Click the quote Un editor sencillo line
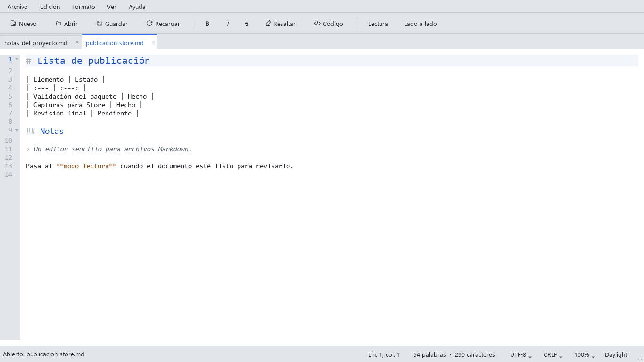 coord(109,149)
